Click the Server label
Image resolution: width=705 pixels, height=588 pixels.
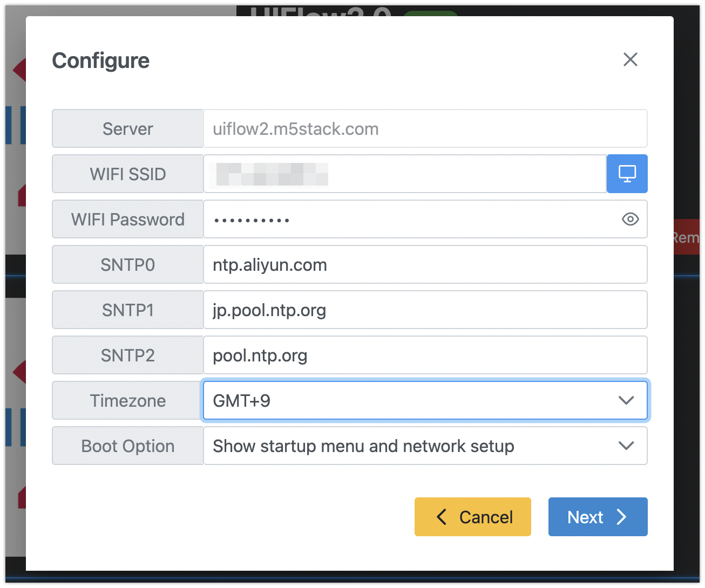[x=128, y=128]
